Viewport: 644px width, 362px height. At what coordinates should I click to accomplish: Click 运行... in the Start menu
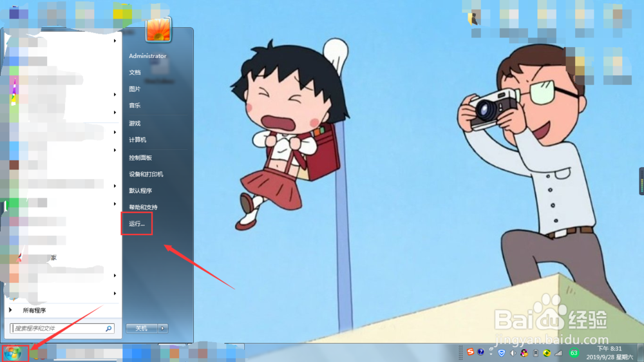pyautogui.click(x=137, y=224)
